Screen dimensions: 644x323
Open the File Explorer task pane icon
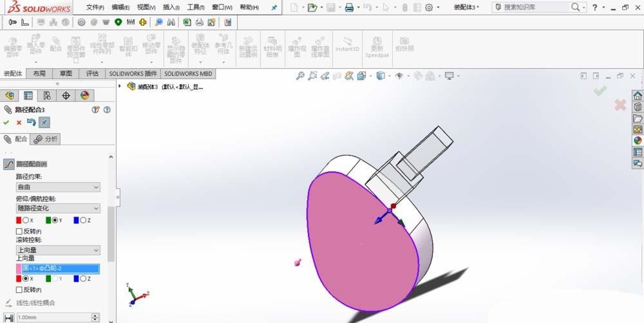pyautogui.click(x=638, y=118)
